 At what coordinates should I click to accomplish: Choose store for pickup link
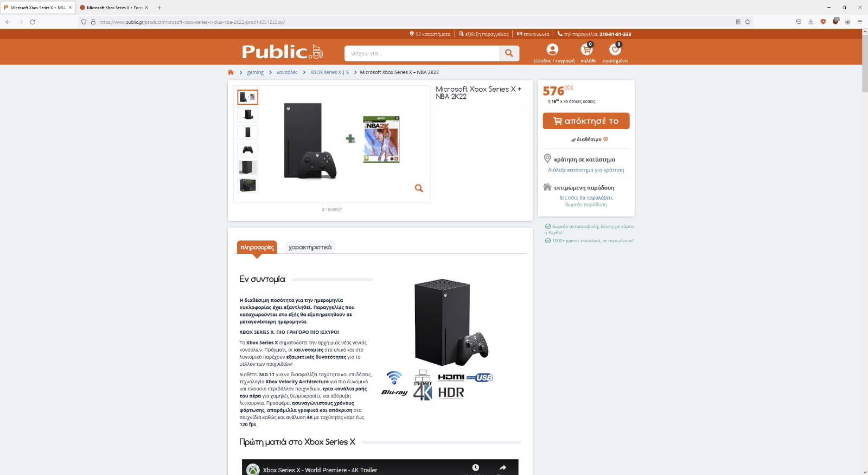pos(586,170)
